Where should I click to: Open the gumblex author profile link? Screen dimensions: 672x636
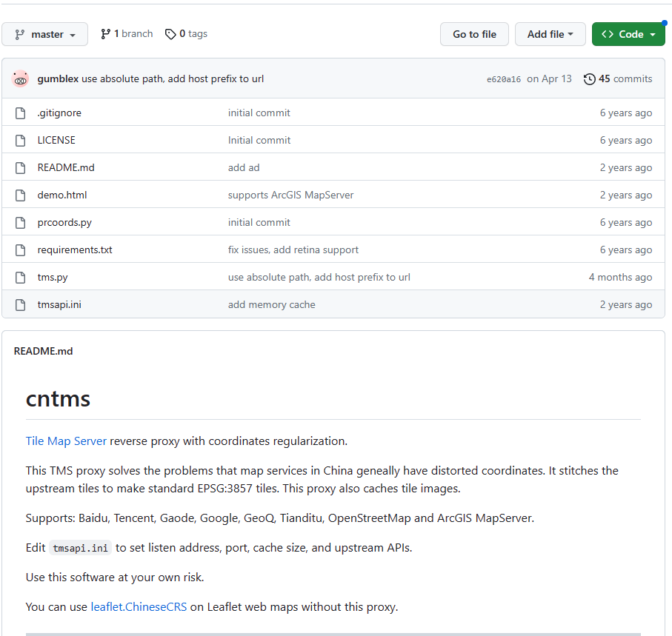click(58, 78)
